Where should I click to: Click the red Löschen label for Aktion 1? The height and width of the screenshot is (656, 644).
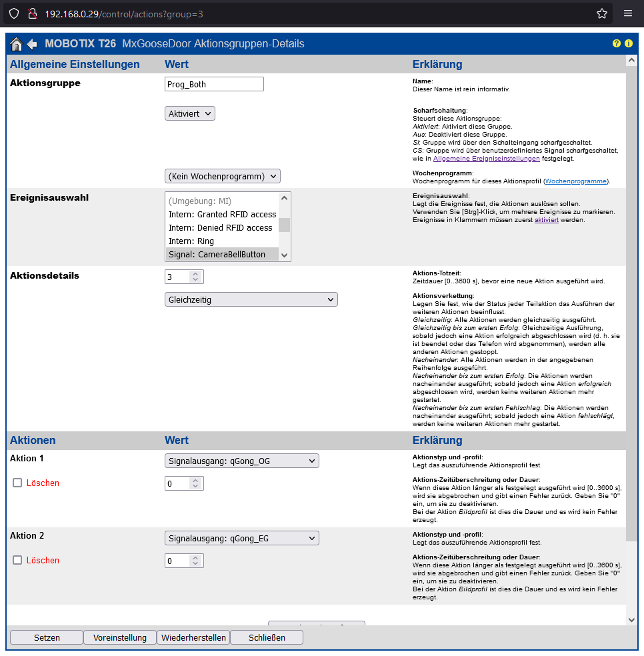click(43, 483)
